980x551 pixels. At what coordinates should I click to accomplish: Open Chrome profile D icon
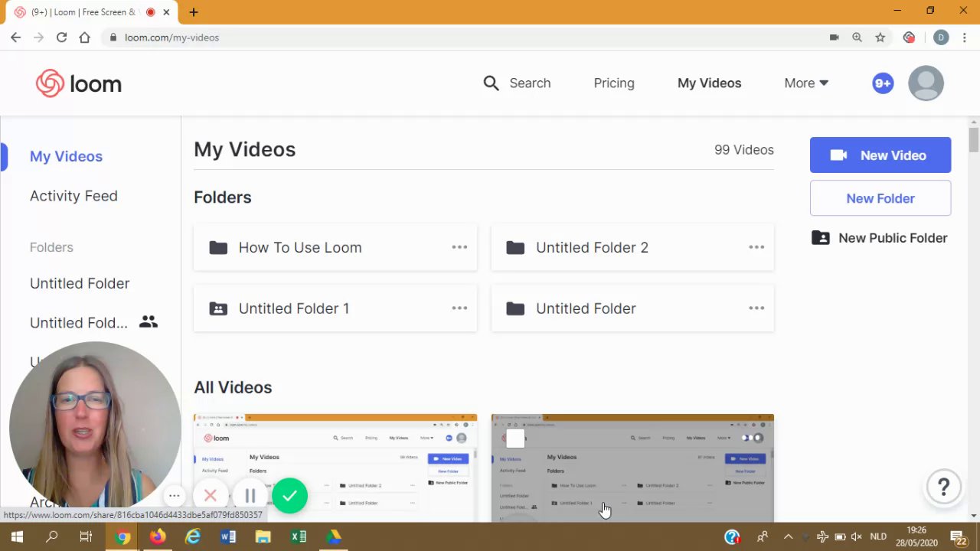coord(941,37)
